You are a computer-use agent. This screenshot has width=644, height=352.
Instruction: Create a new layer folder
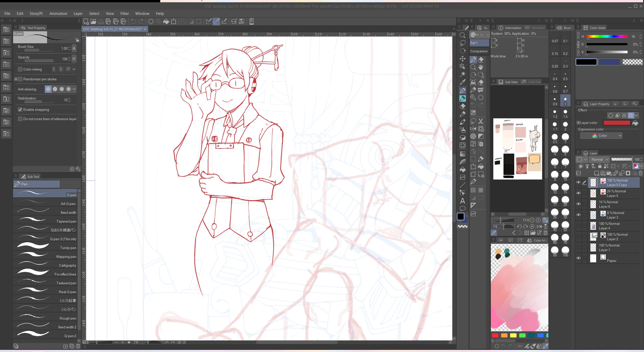point(609,173)
